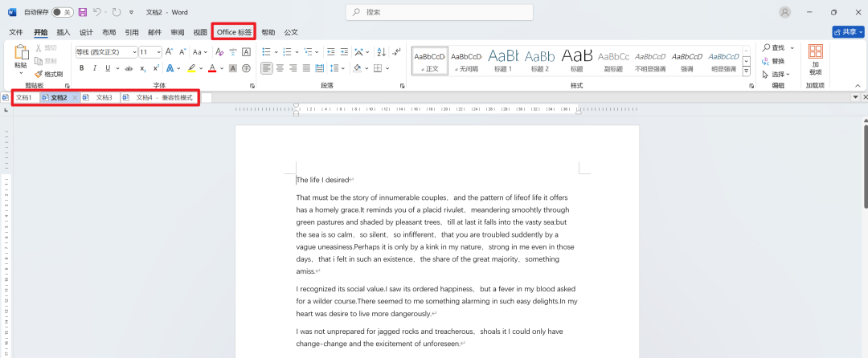The height and width of the screenshot is (358, 868).
Task: Click the Numbering list icon
Action: tap(287, 52)
